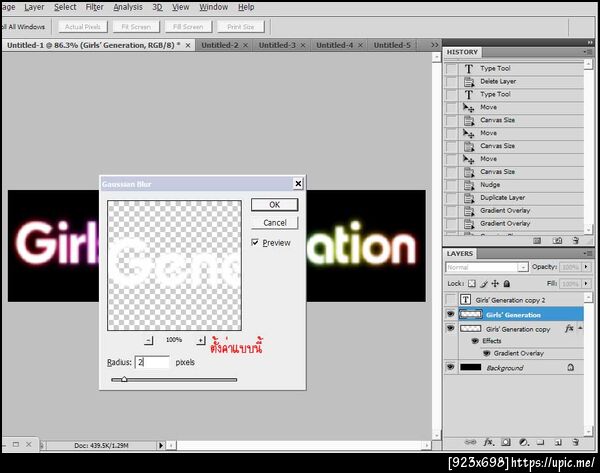Uncheck the Preview checkbox

pos(255,243)
